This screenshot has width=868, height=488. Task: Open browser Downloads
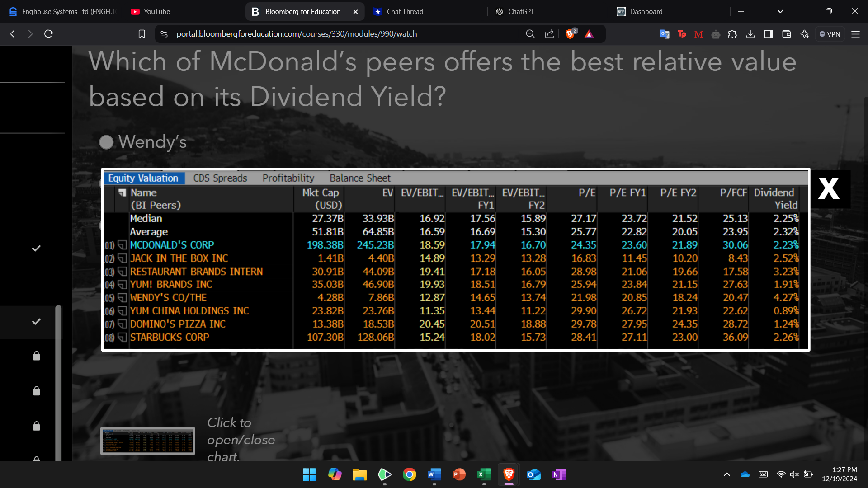(750, 34)
